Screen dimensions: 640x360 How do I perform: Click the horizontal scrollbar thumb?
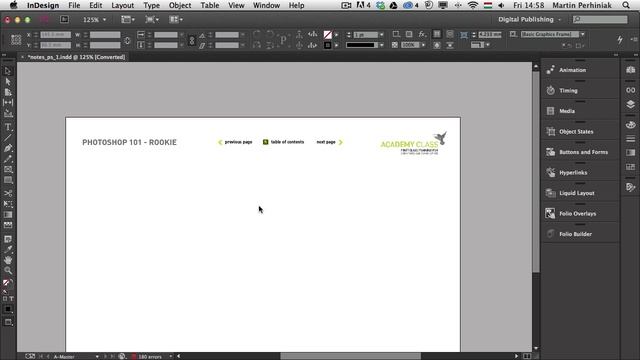pyautogui.click(x=350, y=356)
